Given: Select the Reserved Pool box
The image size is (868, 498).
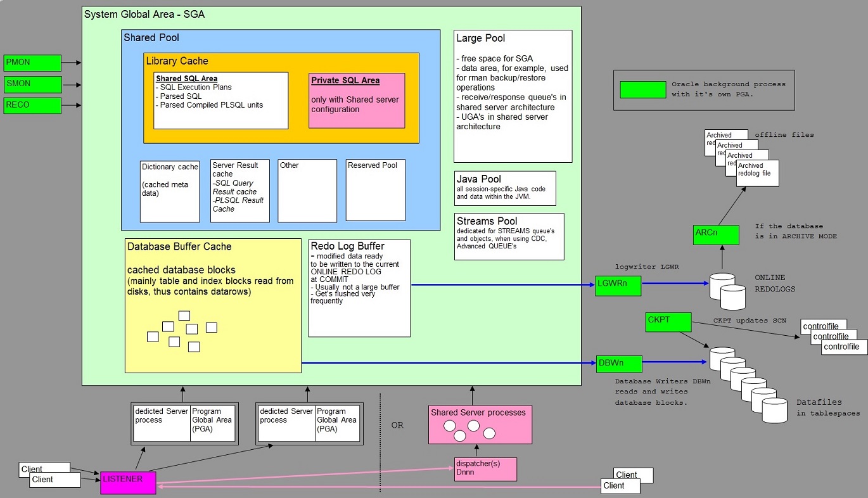Looking at the screenshot, I should pyautogui.click(x=376, y=189).
